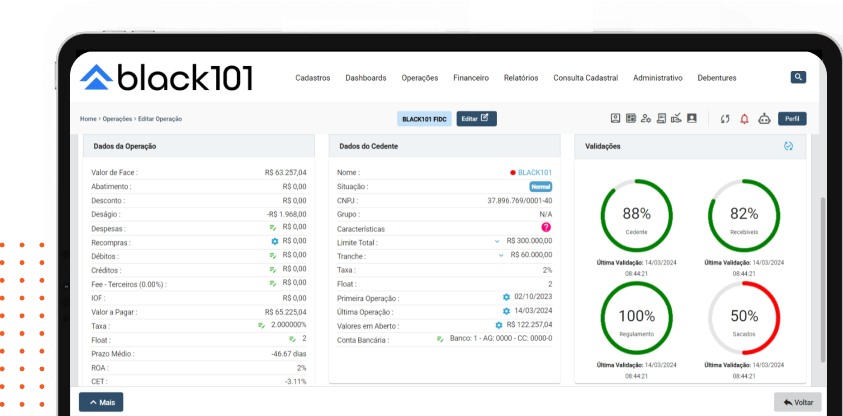
Task: Click the edit icon next to Taxa 2.000000%
Action: tap(261, 325)
